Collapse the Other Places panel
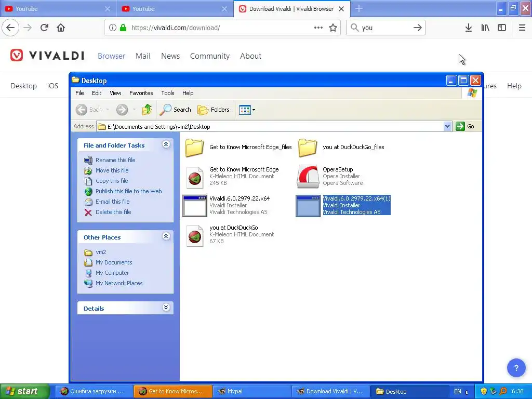Viewport: 532px width, 399px height. pyautogui.click(x=166, y=236)
